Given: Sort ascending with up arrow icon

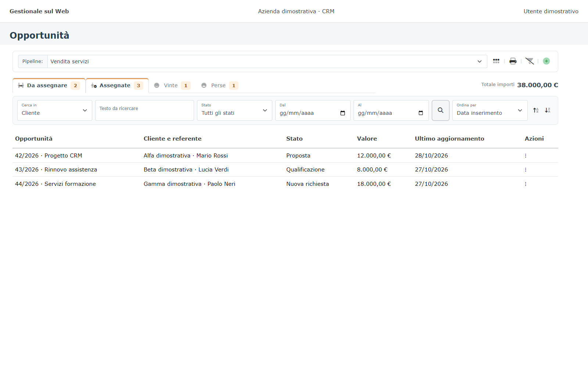Looking at the screenshot, I should (x=536, y=110).
